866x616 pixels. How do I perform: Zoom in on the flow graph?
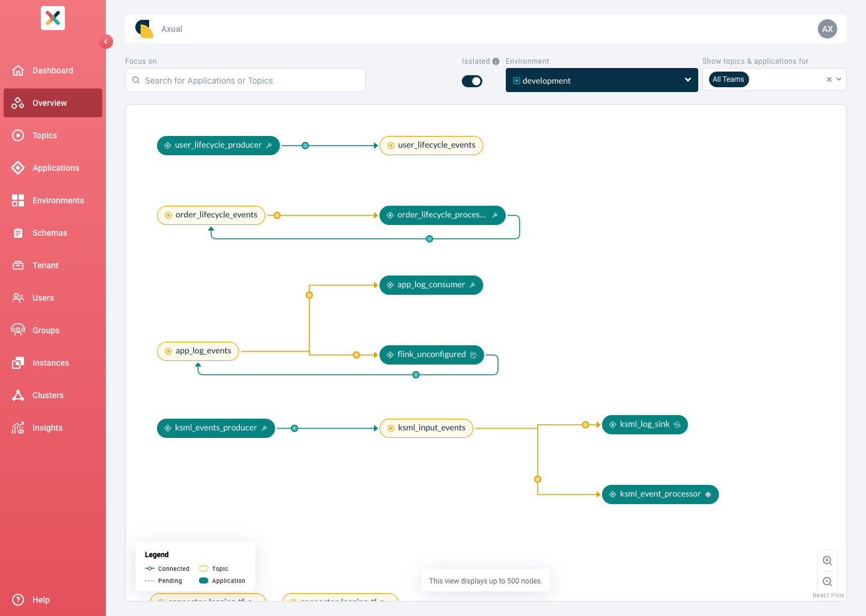[828, 561]
